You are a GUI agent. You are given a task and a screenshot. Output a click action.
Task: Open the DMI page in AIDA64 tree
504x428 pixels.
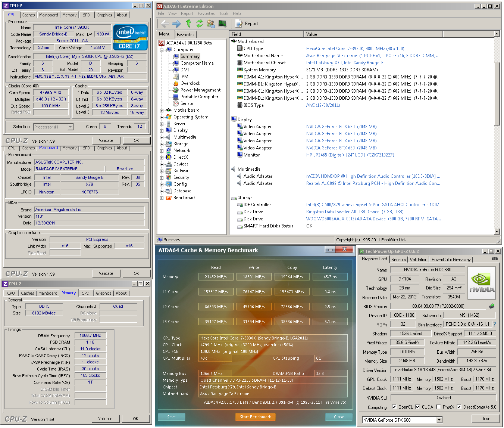click(x=185, y=70)
